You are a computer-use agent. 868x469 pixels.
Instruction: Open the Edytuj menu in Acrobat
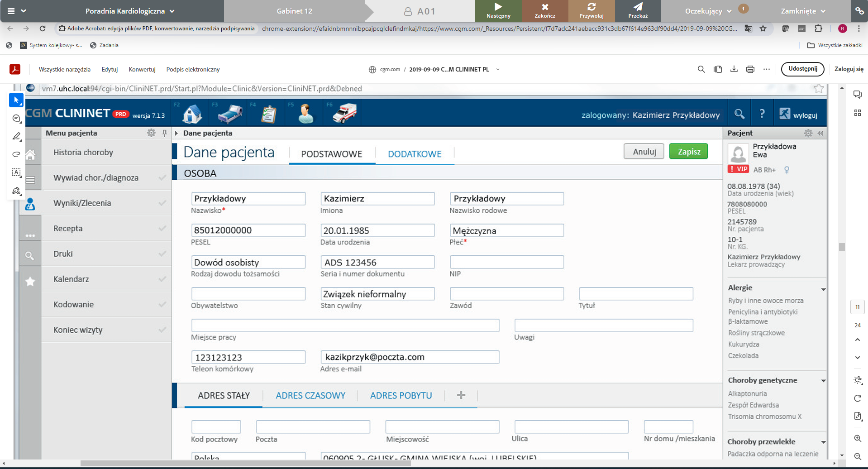(x=110, y=69)
